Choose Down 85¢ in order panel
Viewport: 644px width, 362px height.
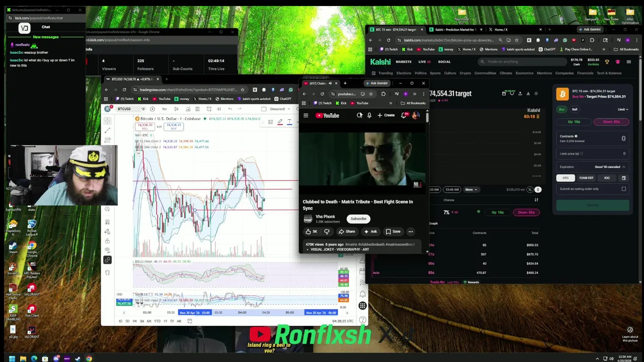(x=611, y=122)
